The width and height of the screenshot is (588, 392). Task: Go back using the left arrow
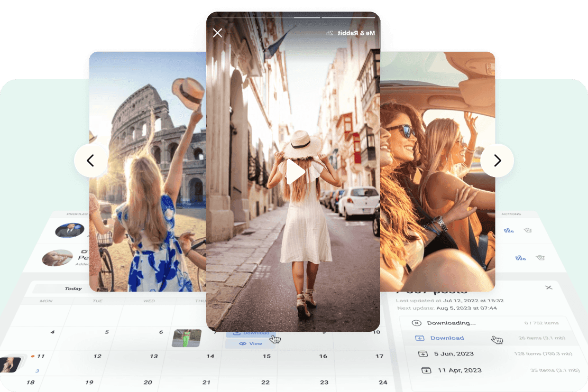click(x=91, y=160)
